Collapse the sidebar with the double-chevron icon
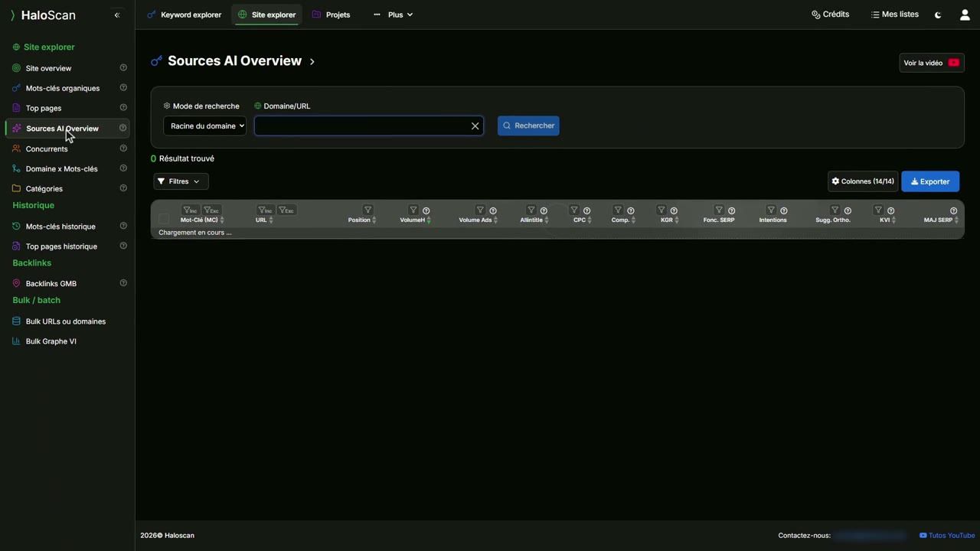The width and height of the screenshot is (980, 551). [x=117, y=15]
